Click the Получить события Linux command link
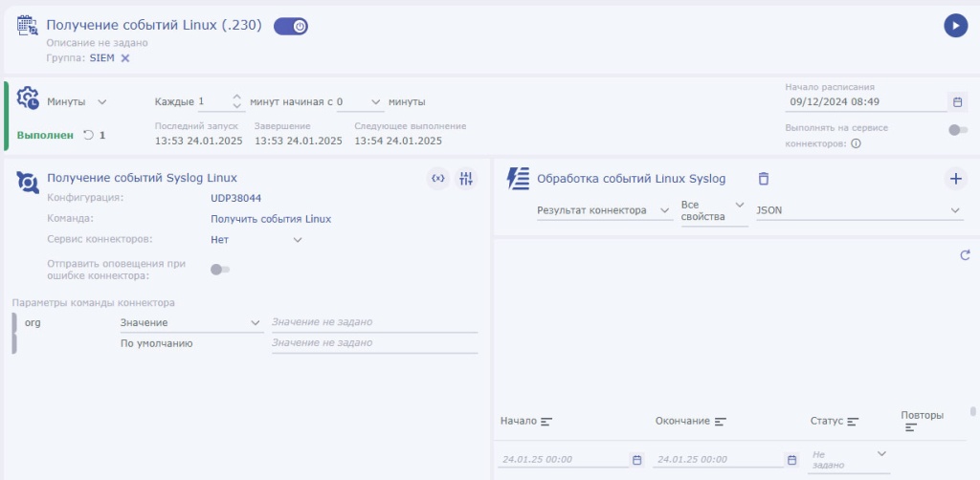The image size is (980, 480). 271,219
